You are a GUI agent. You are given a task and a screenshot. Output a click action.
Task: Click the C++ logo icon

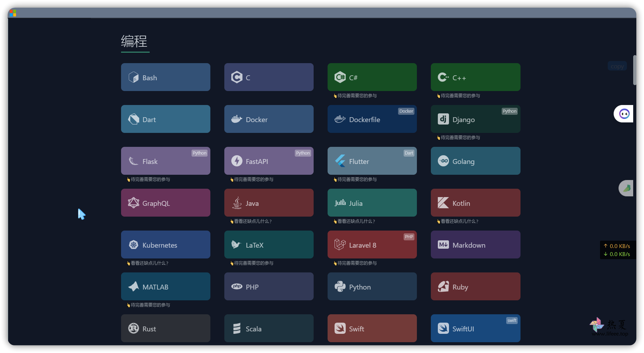coord(443,77)
